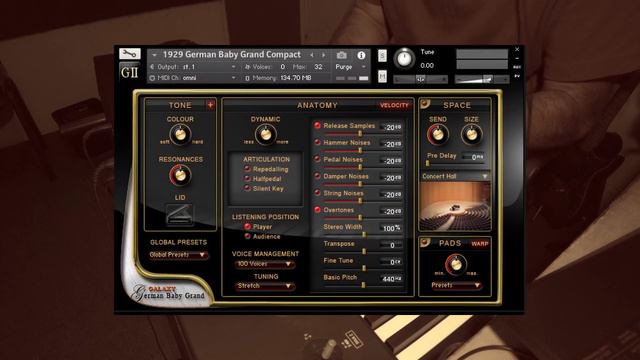Enable Silent Key articulation
This screenshot has width=640, height=360.
tap(247, 188)
